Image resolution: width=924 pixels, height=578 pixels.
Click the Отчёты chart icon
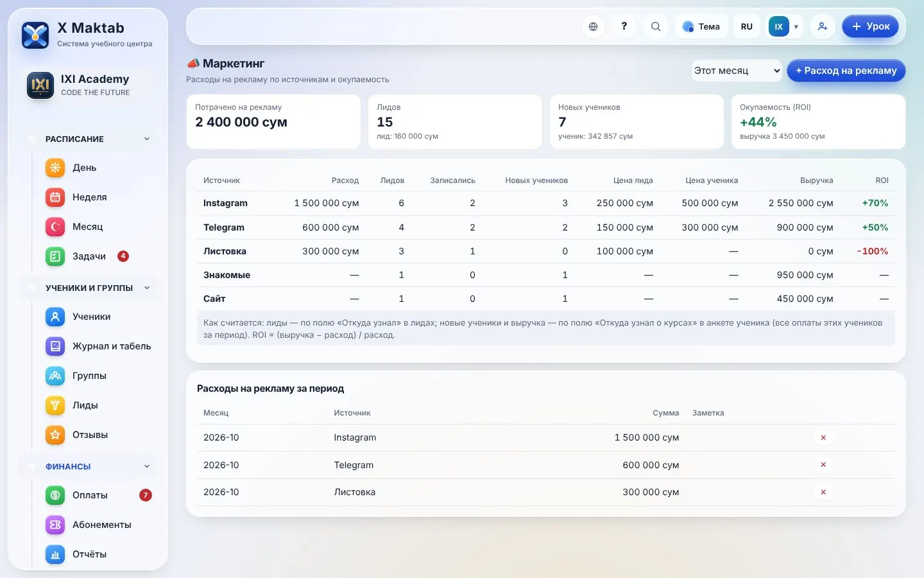pyautogui.click(x=55, y=554)
